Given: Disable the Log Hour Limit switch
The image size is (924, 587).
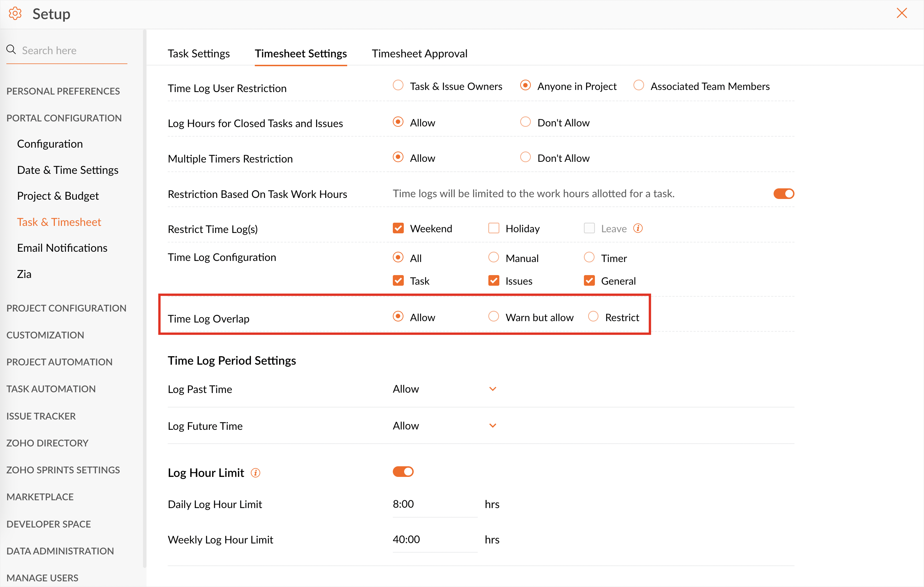Looking at the screenshot, I should 403,472.
